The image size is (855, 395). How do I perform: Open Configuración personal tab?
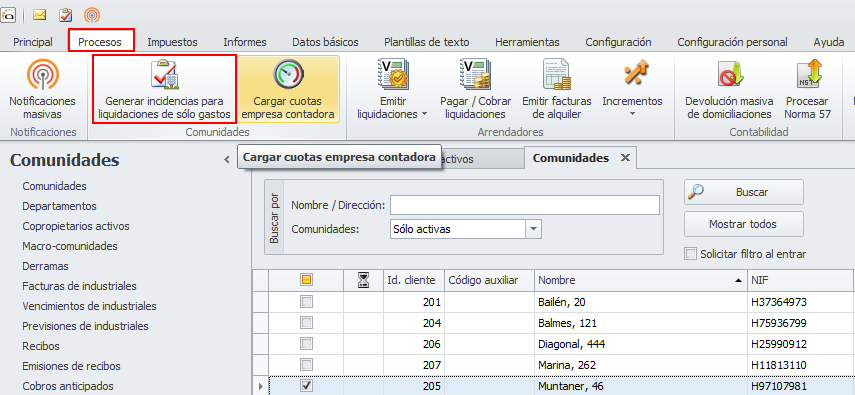tap(732, 42)
